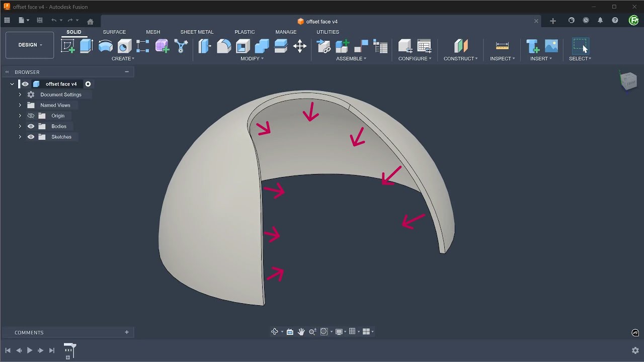Expand the Named Views node
Image resolution: width=644 pixels, height=362 pixels.
(20, 105)
